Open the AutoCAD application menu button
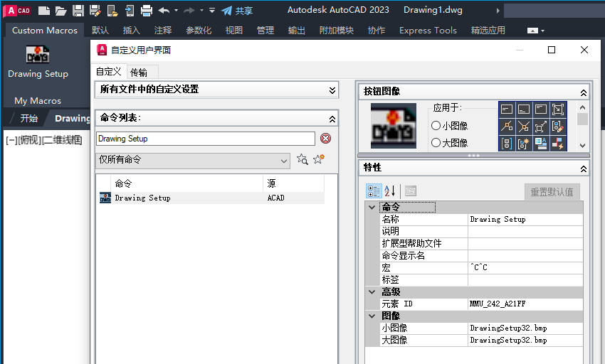The height and width of the screenshot is (364, 605). tap(17, 11)
